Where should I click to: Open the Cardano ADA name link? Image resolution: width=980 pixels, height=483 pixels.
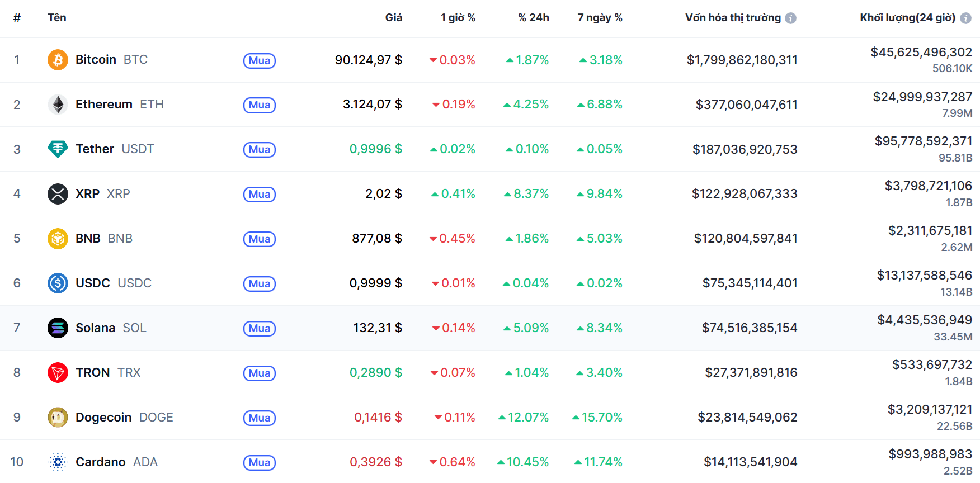pyautogui.click(x=116, y=462)
